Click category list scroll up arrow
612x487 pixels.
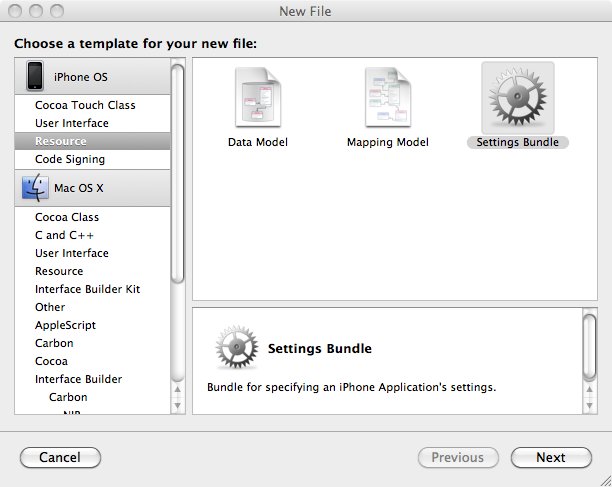pos(178,389)
